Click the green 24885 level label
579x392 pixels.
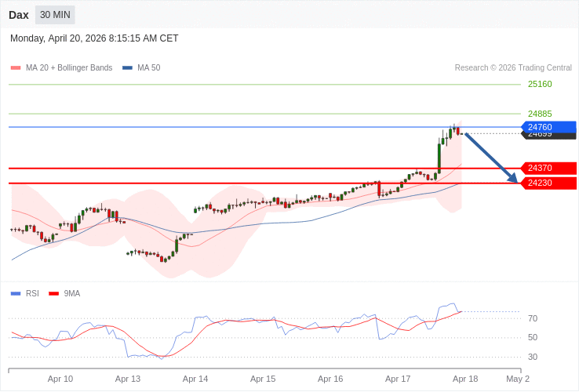click(540, 114)
